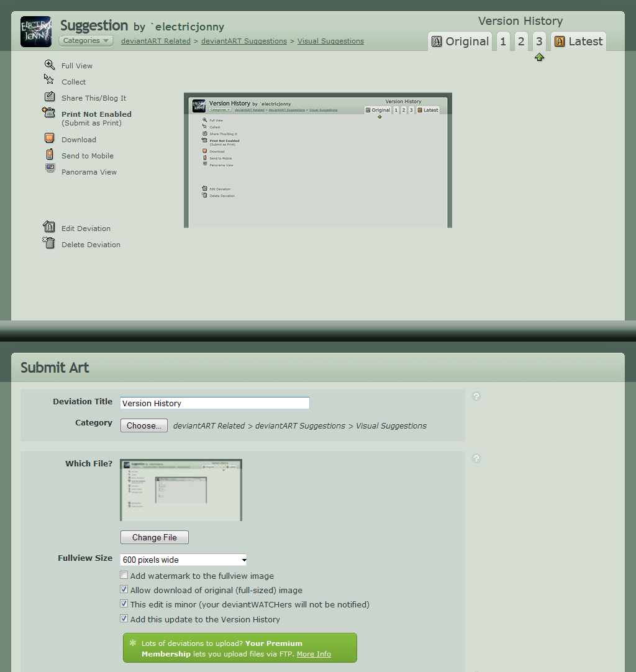Click the Delete Deviation trash icon
636x672 pixels.
pyautogui.click(x=49, y=243)
